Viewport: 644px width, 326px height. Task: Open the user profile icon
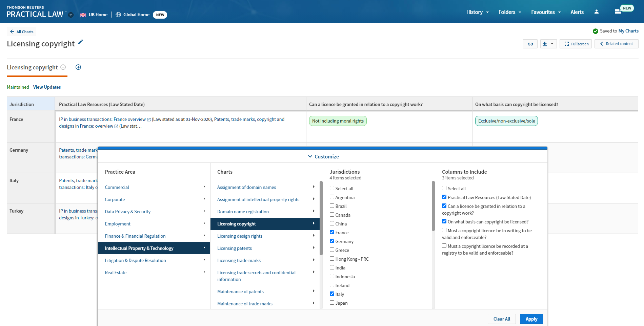coord(597,12)
